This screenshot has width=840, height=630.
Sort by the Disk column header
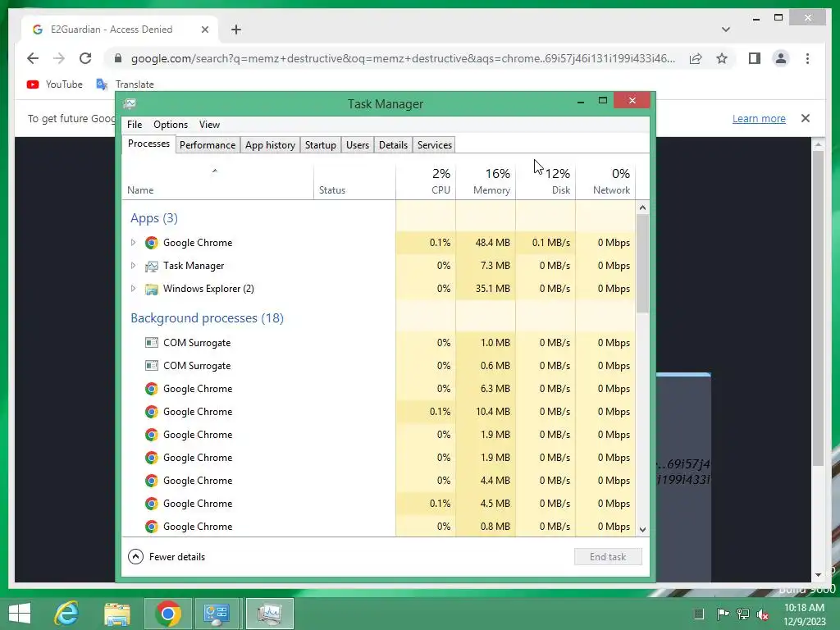tap(546, 182)
